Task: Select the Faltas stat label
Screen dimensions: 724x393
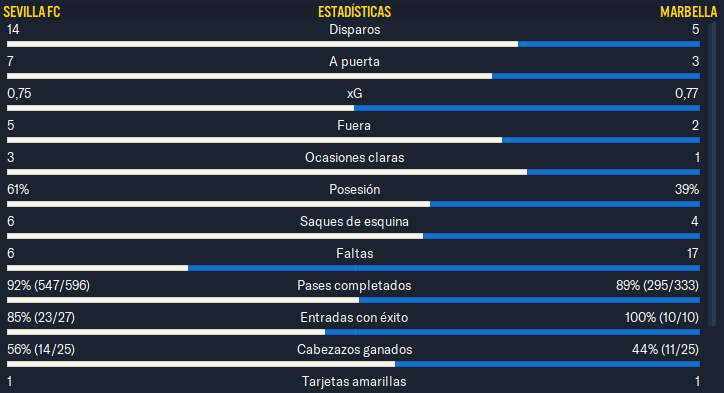Action: point(355,254)
